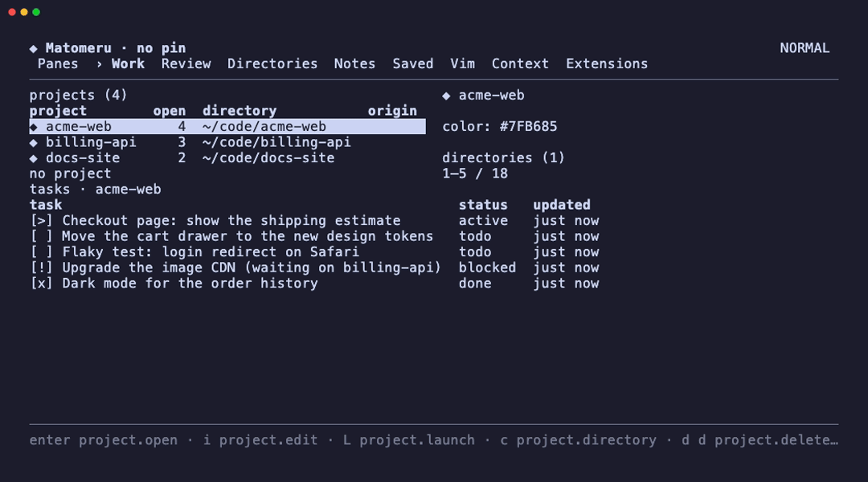The width and height of the screenshot is (868, 482).
Task: Switch to the Review tab
Action: coord(186,63)
